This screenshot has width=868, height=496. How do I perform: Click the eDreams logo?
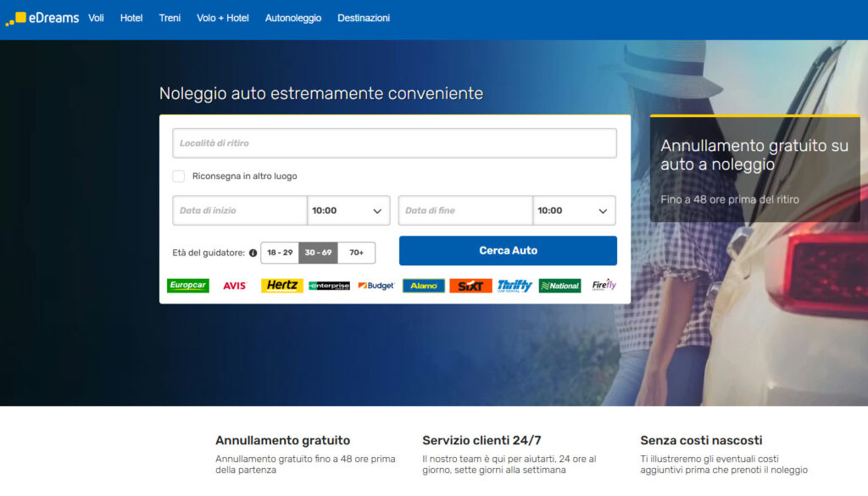pyautogui.click(x=42, y=18)
